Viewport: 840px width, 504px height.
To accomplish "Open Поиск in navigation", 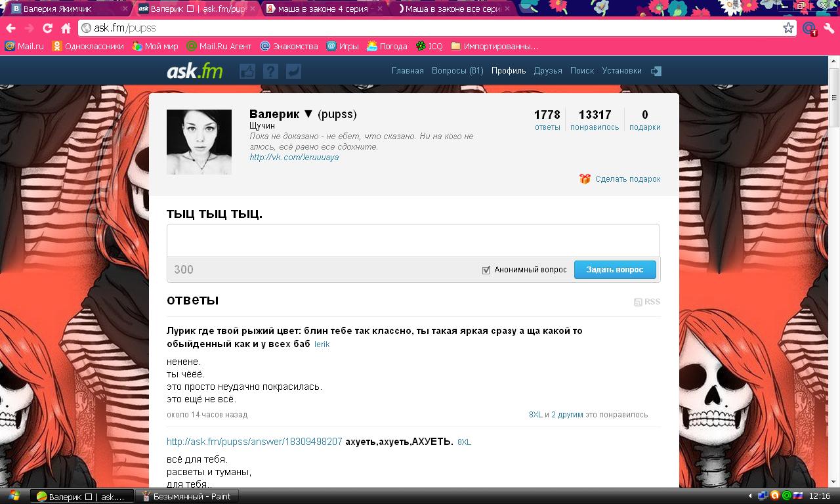I will point(582,71).
